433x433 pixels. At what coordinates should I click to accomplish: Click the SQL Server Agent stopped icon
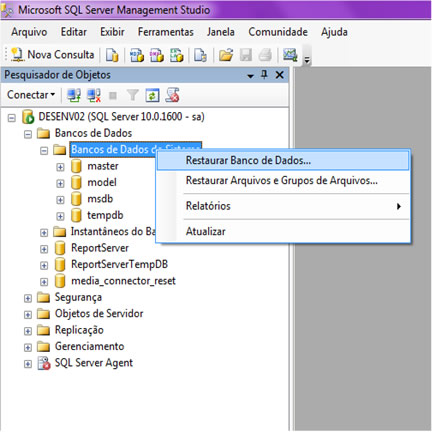point(44,363)
